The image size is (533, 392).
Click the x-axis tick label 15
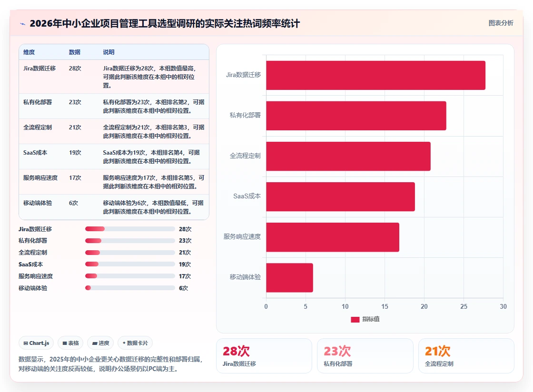pyautogui.click(x=385, y=306)
